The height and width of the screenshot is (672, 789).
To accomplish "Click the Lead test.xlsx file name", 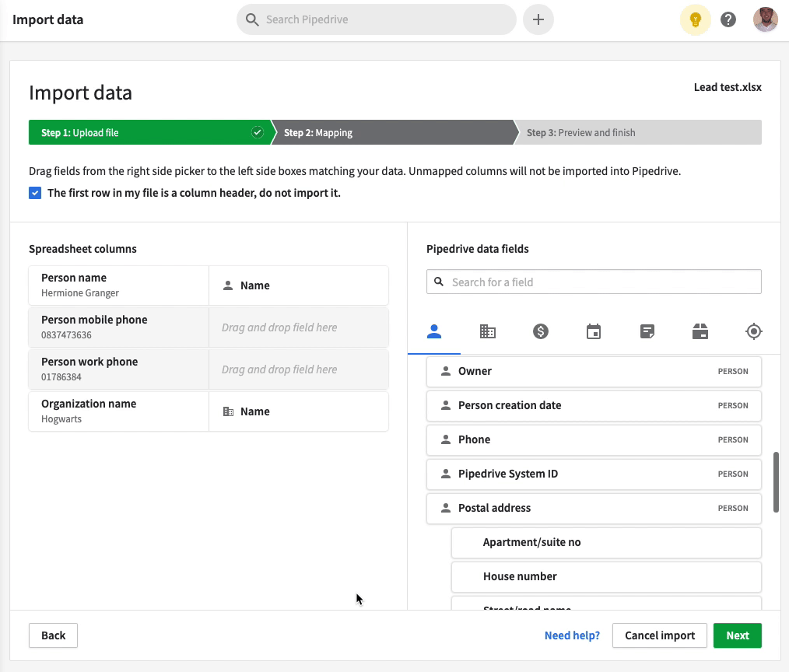I will click(x=728, y=87).
